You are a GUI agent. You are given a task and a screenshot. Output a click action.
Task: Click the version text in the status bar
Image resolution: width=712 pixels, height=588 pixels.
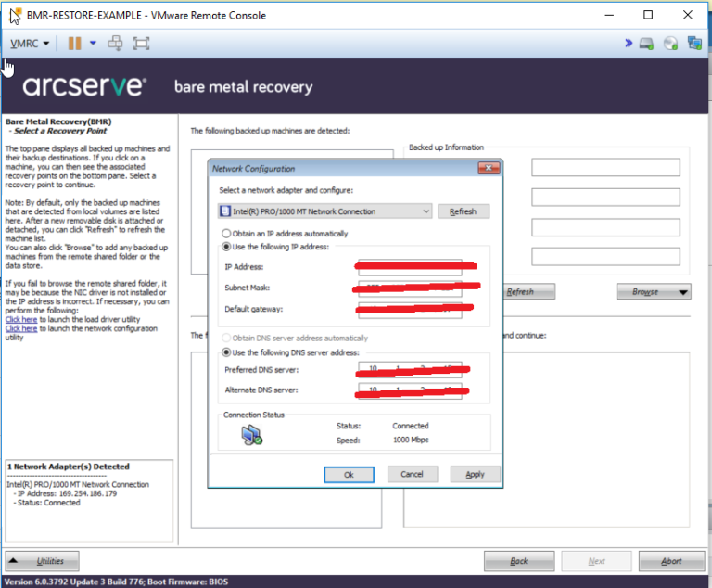point(117,582)
